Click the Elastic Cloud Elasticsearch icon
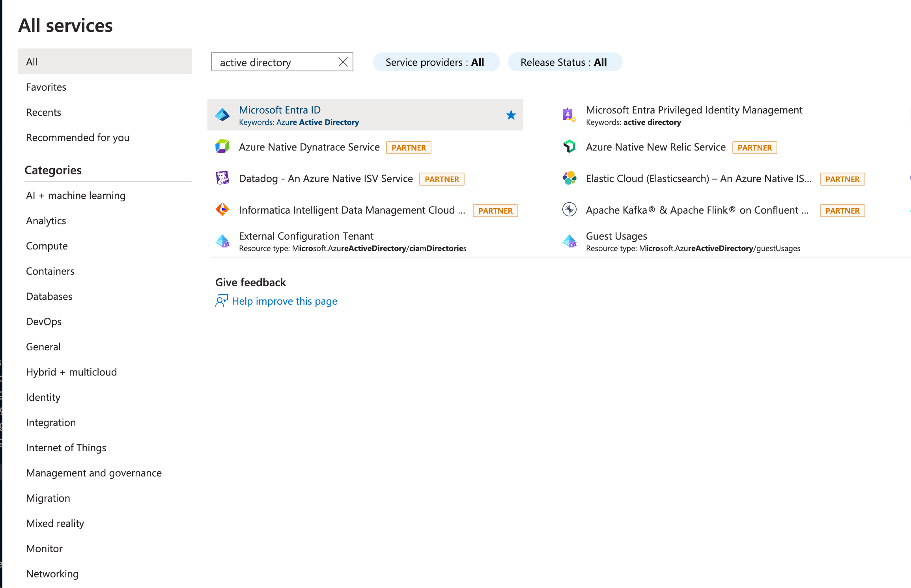The height and width of the screenshot is (588, 911). [569, 178]
